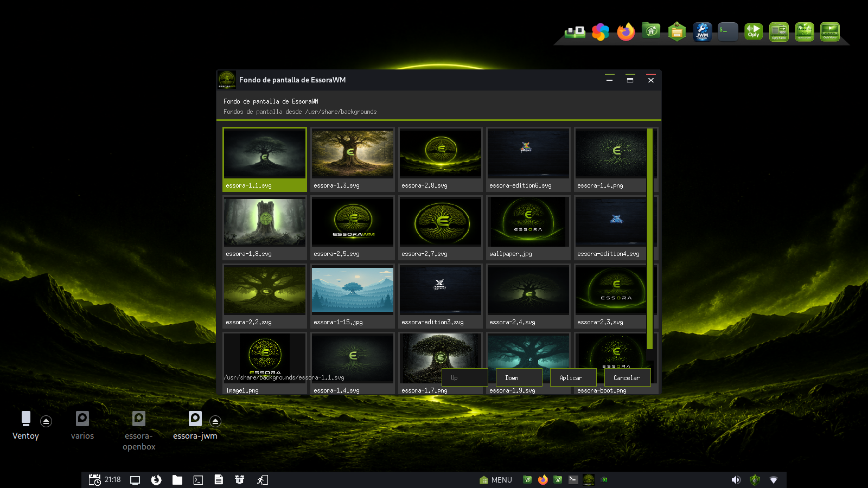The height and width of the screenshot is (488, 868).
Task: Pick the blue essora-1-15.jpg wallpaper
Action: coord(353,296)
